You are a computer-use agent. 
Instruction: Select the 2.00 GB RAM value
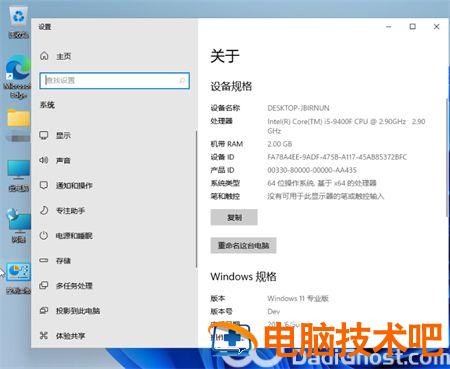[x=280, y=144]
